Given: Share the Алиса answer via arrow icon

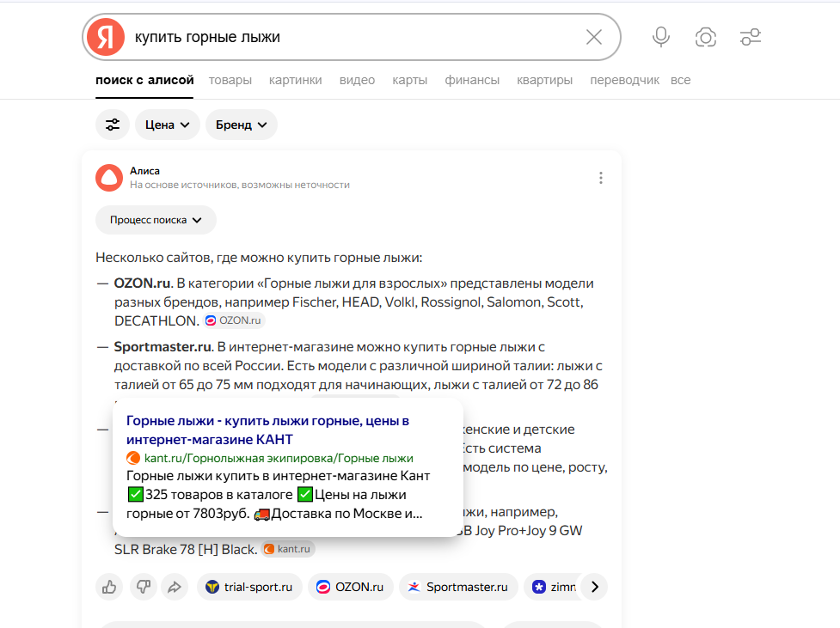Looking at the screenshot, I should pos(175,588).
